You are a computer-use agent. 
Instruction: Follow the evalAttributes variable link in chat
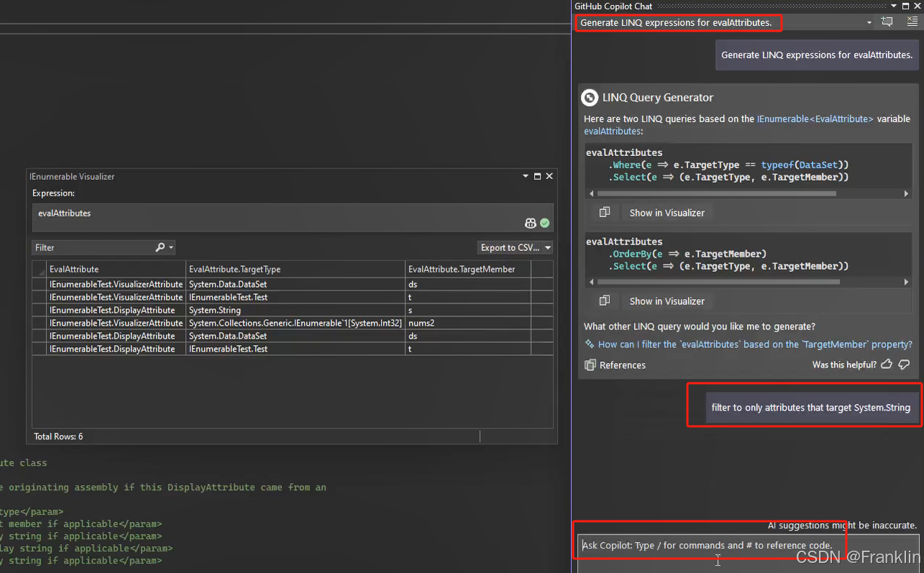pos(612,131)
